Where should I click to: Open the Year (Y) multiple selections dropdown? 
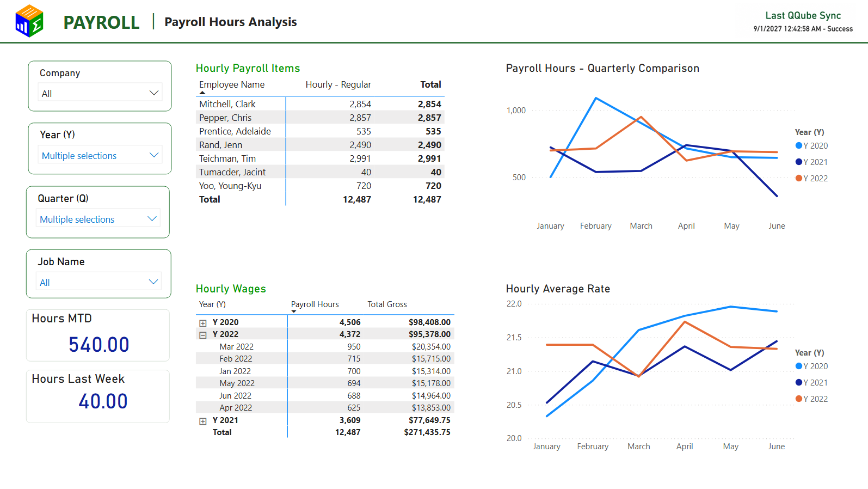coord(100,156)
